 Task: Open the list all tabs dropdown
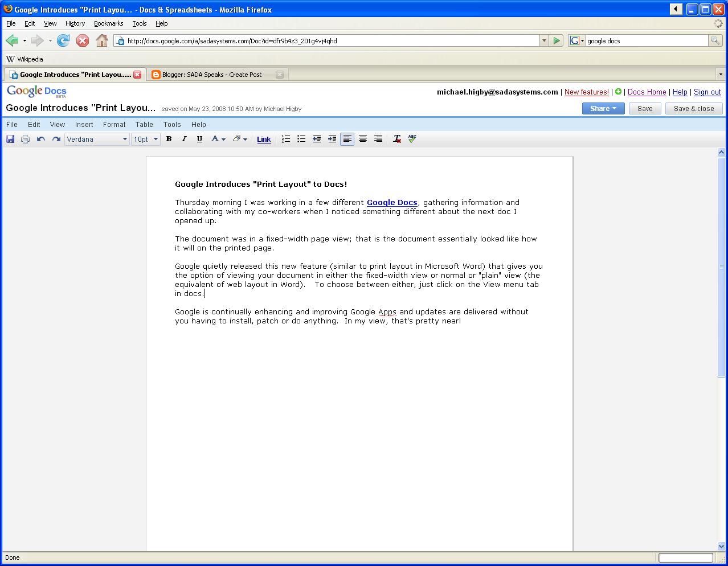(721, 75)
